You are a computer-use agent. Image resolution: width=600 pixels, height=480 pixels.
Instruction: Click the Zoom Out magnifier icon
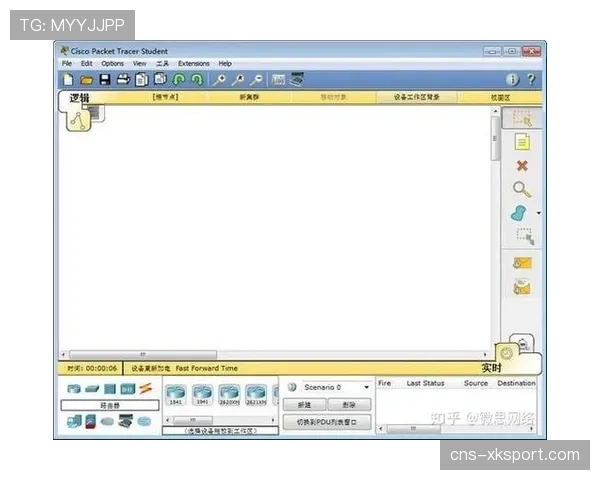click(256, 80)
